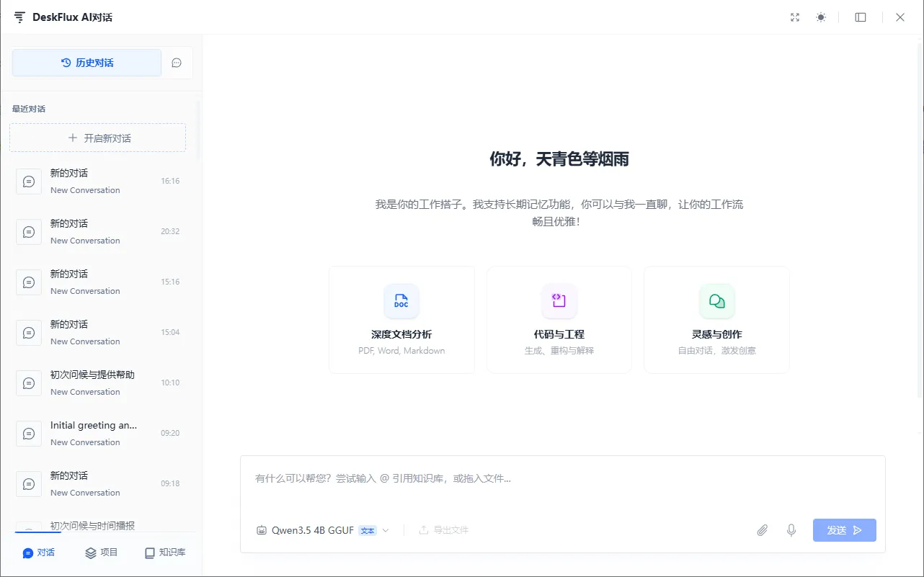
Task: Switch to the 对话 bottom tab
Action: [39, 553]
